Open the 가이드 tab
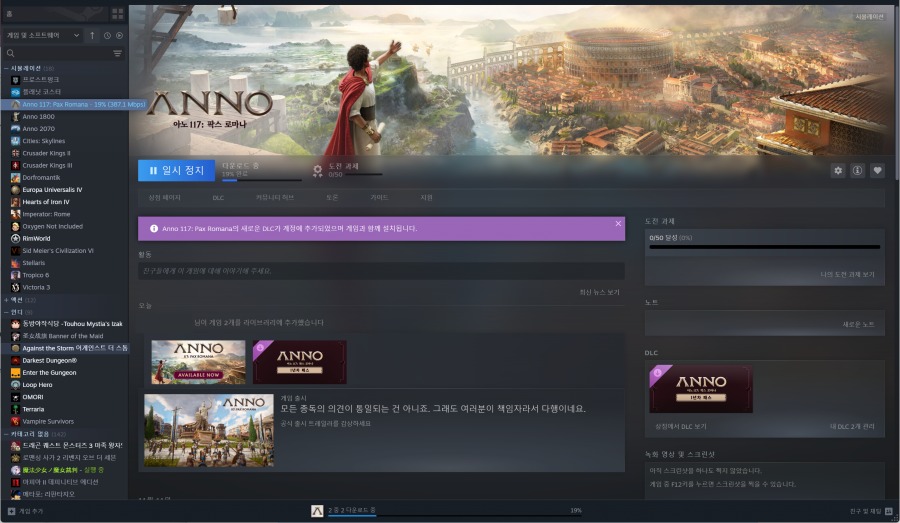The image size is (900, 523). point(379,198)
